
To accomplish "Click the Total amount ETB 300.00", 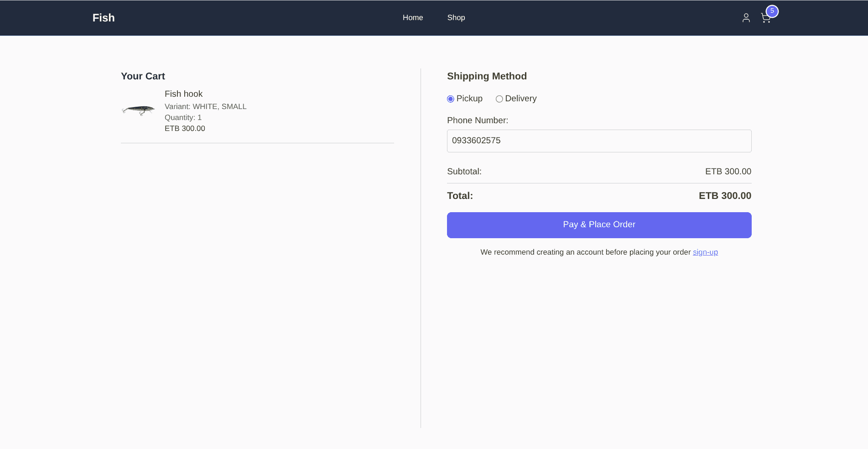I will pos(725,195).
